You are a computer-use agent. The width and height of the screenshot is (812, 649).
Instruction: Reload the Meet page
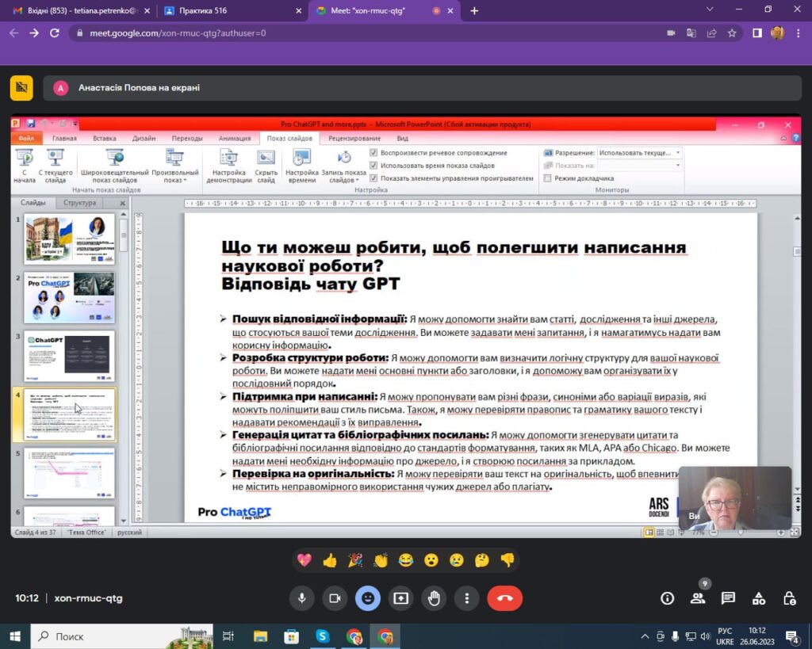(55, 33)
